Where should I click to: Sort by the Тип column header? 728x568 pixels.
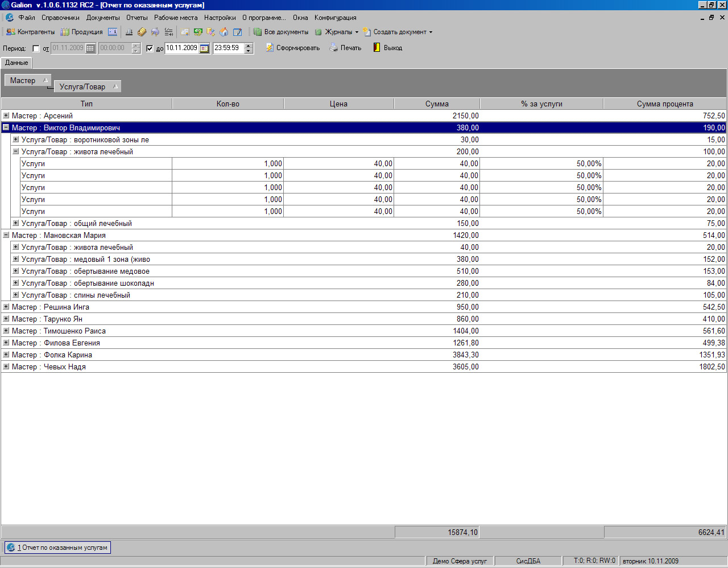[x=86, y=104]
